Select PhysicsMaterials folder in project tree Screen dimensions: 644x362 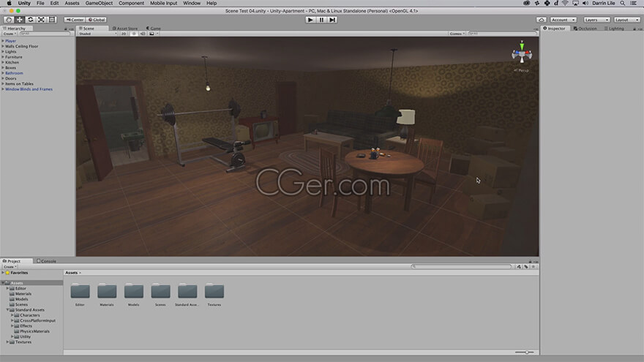point(34,331)
